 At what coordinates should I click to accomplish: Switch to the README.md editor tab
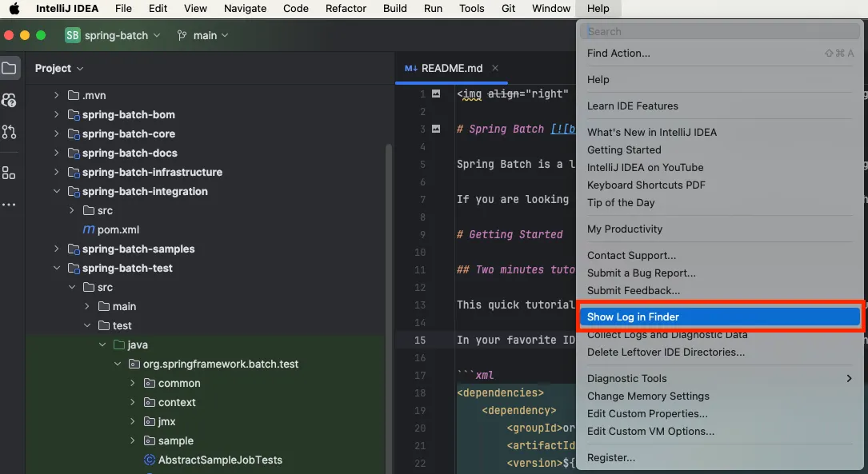(451, 68)
